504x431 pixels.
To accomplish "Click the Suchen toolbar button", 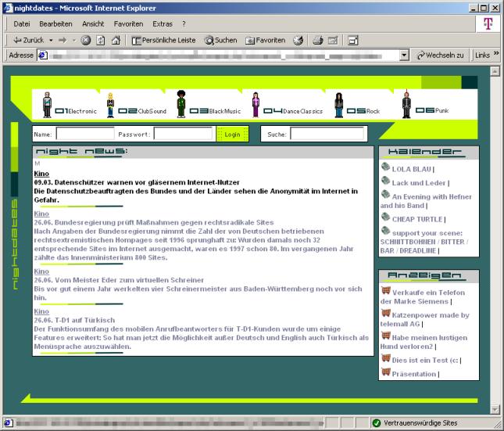I will coord(220,40).
